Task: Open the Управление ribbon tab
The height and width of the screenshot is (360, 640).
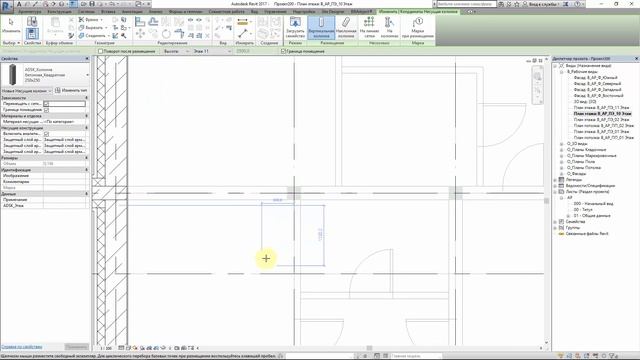Action: (x=275, y=12)
